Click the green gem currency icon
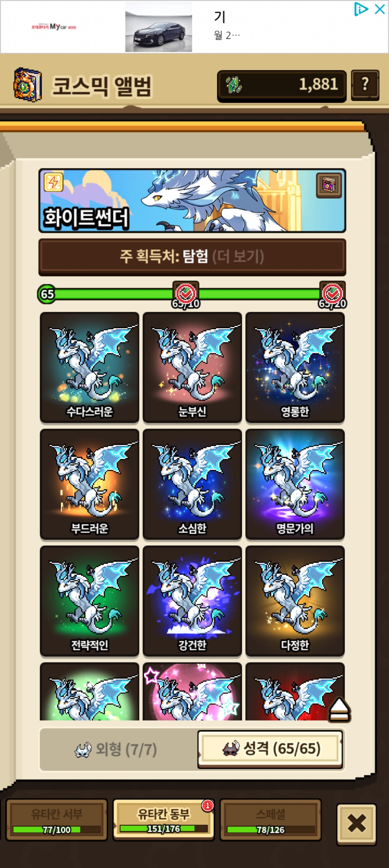 coord(234,85)
